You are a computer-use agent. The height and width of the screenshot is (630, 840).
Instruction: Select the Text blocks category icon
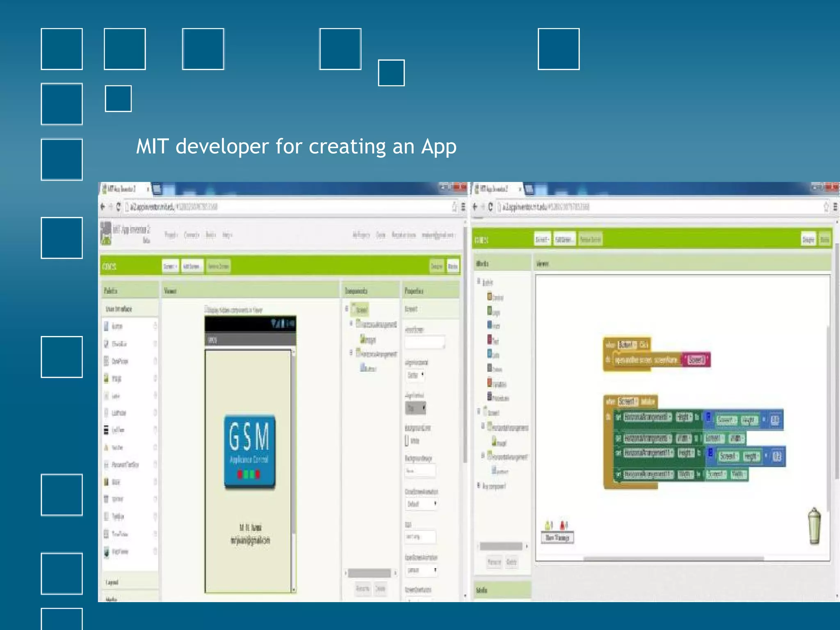point(489,340)
